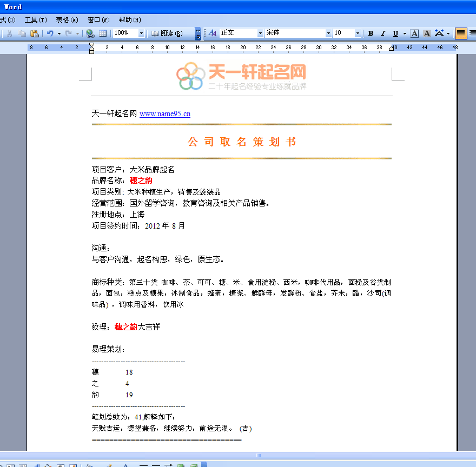
Task: Click the Asian layout character scaling icon
Action: (439, 33)
